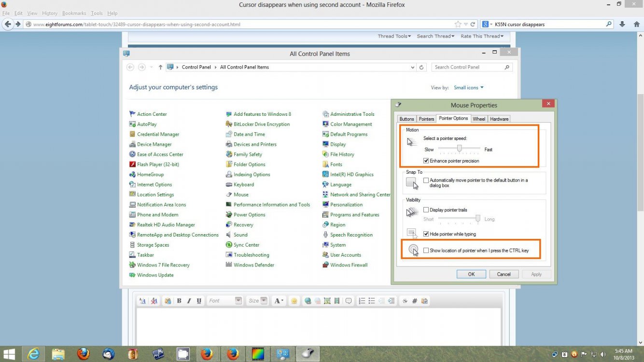Screen dimensions: 644x362
Task: Open Firefox URL history dropdown arrow
Action: 465,24
